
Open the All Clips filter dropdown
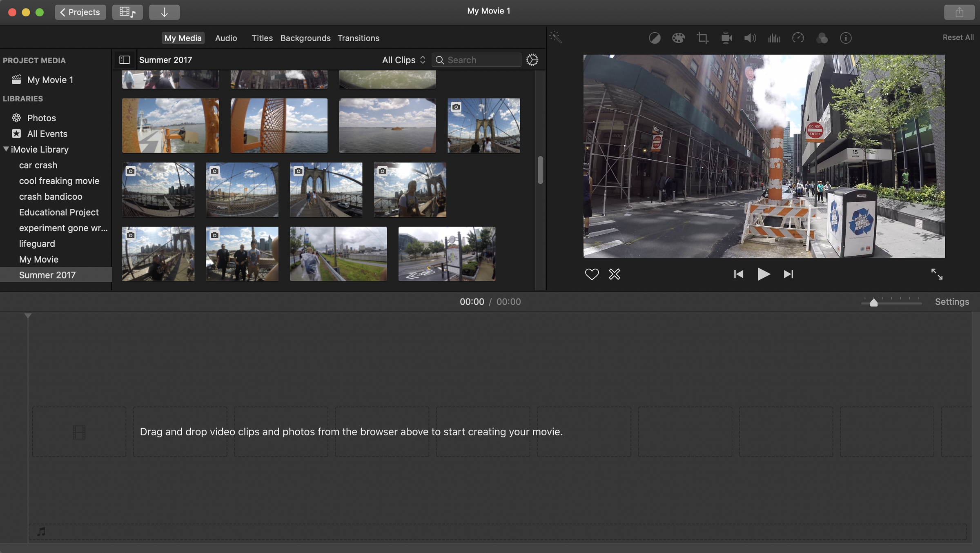(403, 60)
